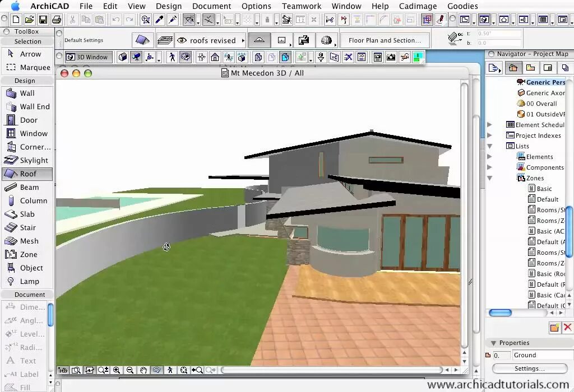This screenshot has width=574, height=392.
Task: Open the Apple menu
Action: click(15, 6)
